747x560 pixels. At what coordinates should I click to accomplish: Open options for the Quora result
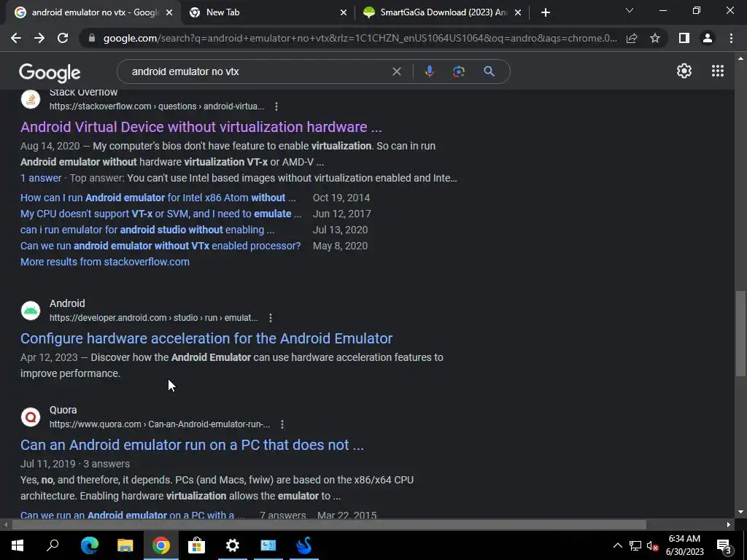282,424
